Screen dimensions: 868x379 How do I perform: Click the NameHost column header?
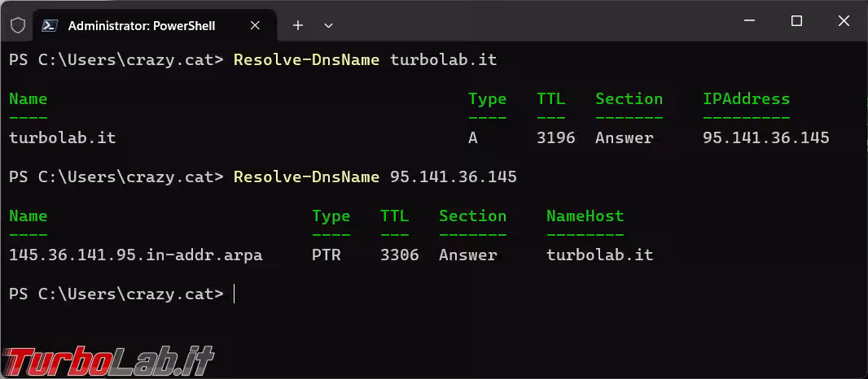(x=585, y=216)
